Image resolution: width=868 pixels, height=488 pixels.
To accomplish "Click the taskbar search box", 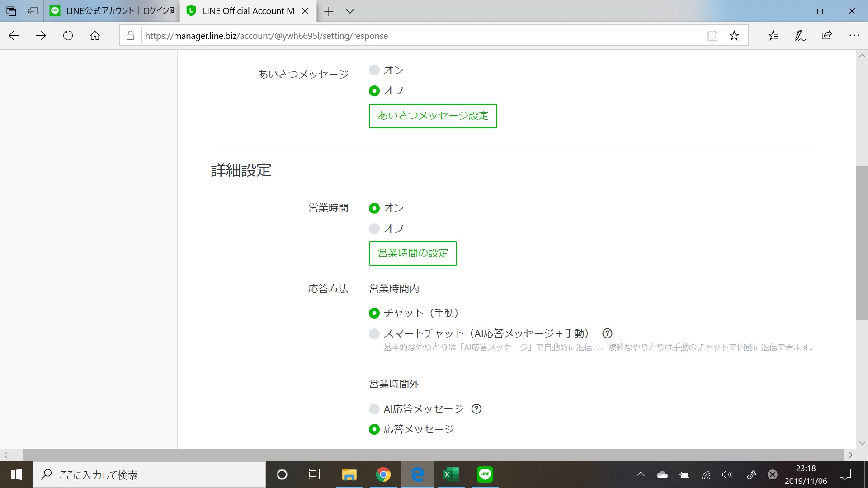I will tap(149, 474).
